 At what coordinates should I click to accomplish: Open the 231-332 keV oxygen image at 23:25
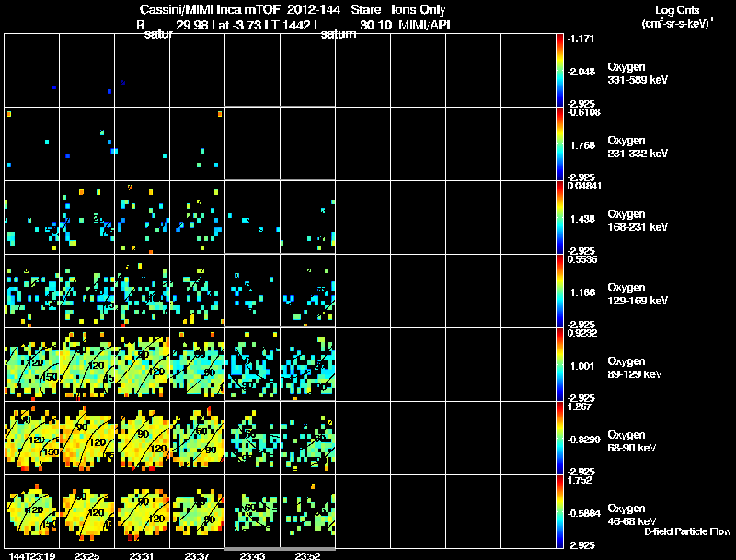(x=86, y=143)
